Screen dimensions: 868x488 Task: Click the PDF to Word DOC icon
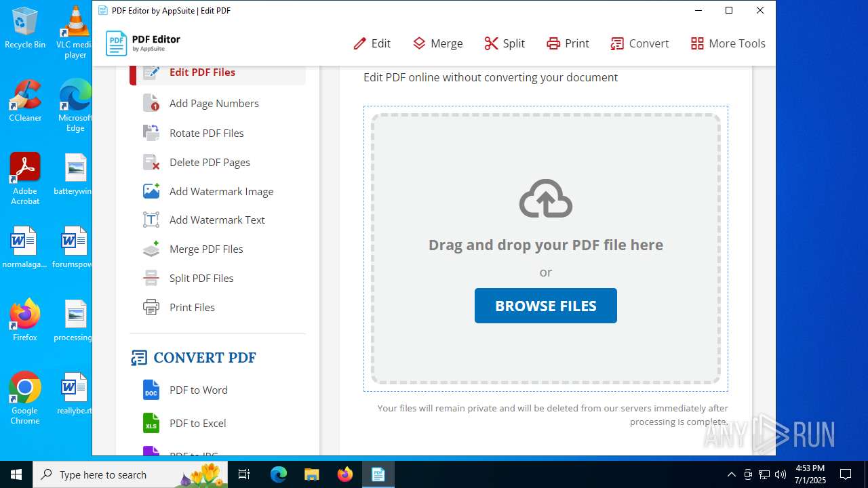click(151, 390)
